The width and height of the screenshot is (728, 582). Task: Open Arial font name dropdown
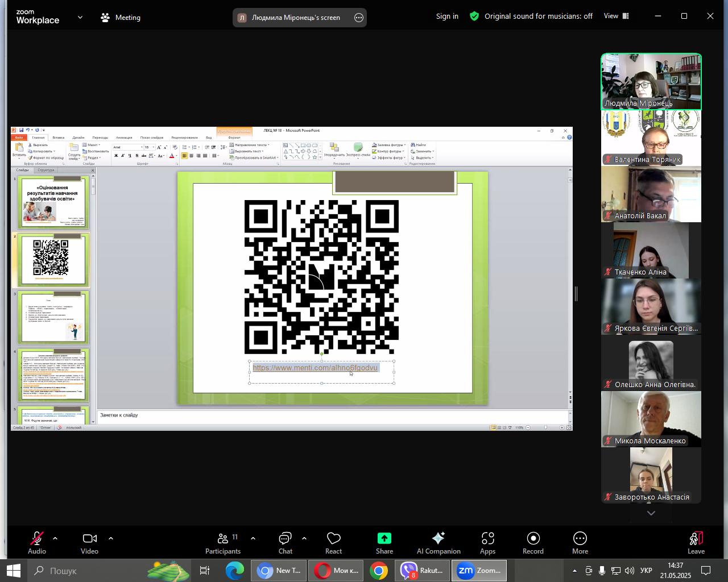(142, 147)
